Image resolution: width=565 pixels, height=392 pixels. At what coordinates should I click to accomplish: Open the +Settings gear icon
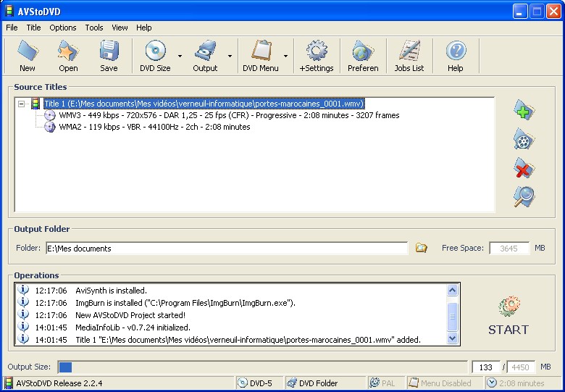pos(317,56)
